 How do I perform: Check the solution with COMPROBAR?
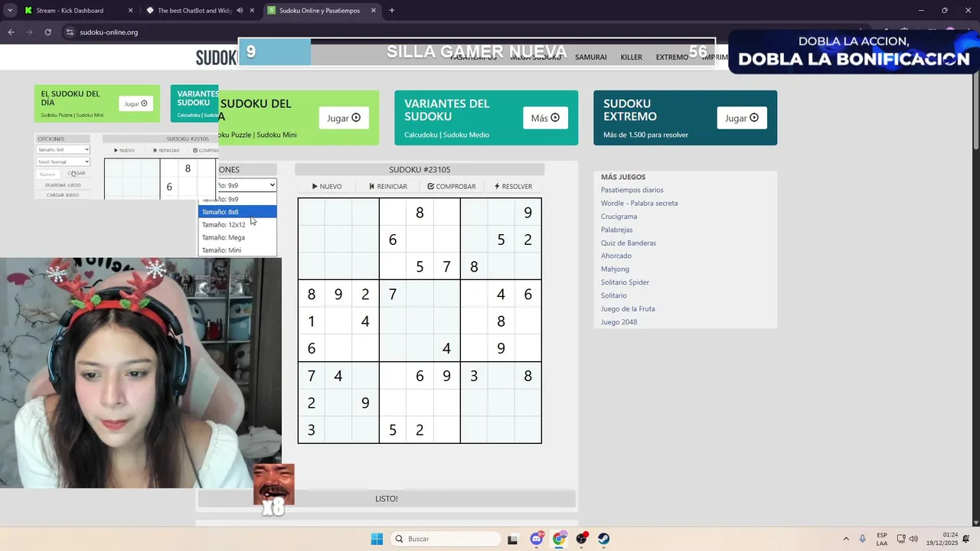[x=452, y=186]
